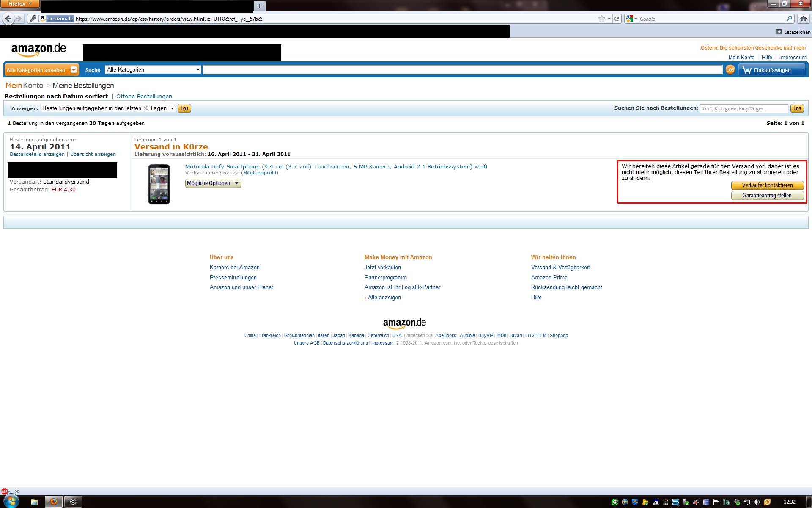Screen dimensions: 812x508
Task: Click the circular C program on the taskbar
Action: pyautogui.click(x=73, y=502)
